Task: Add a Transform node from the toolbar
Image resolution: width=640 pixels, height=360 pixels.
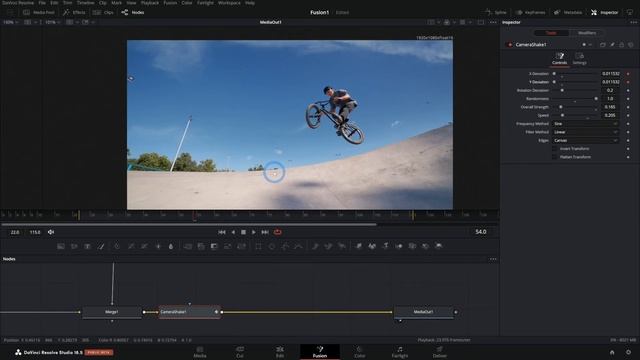Action: [x=241, y=246]
